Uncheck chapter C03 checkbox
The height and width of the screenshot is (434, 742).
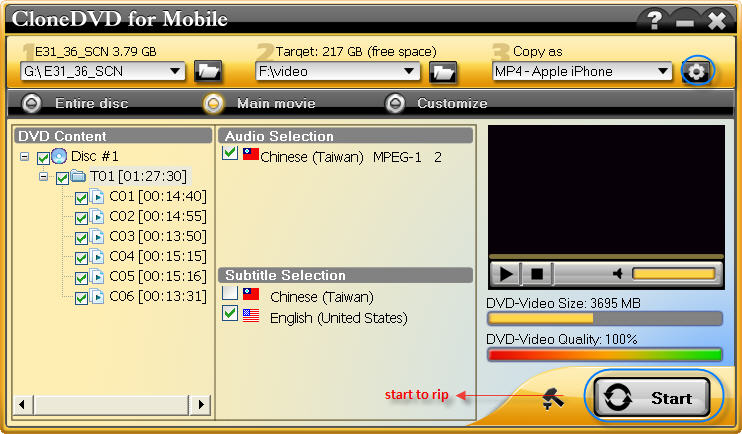(x=81, y=238)
